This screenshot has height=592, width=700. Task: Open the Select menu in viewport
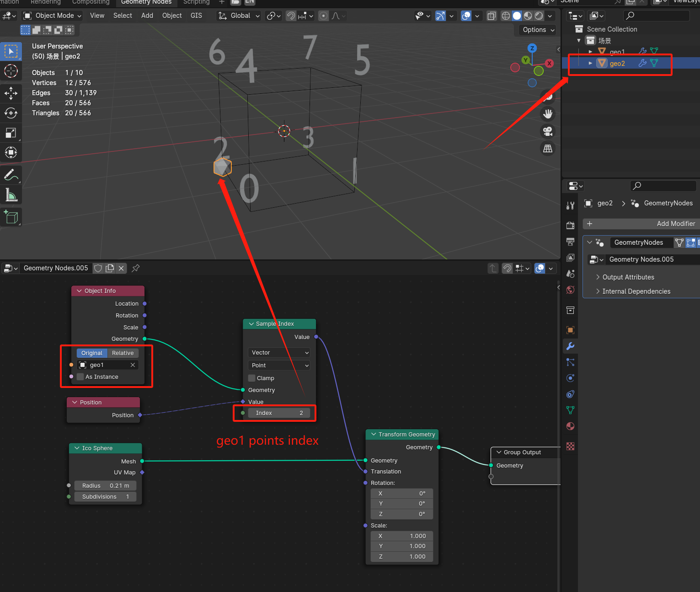[123, 16]
